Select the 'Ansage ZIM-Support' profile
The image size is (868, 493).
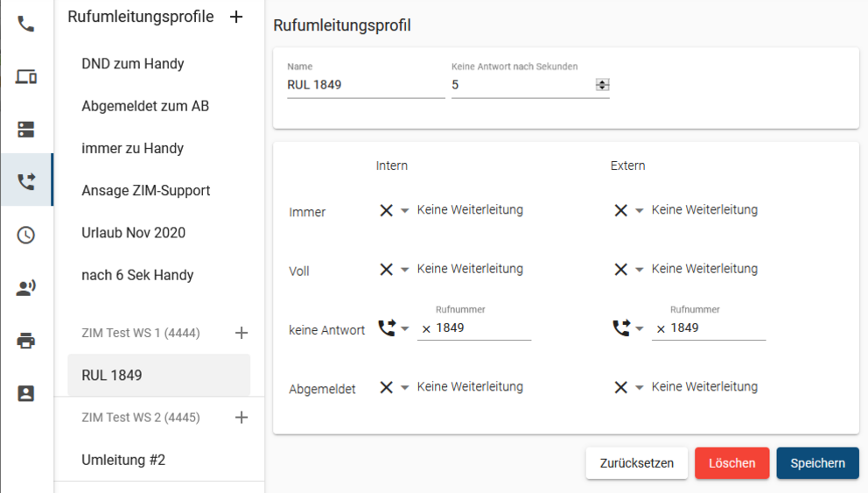(146, 191)
